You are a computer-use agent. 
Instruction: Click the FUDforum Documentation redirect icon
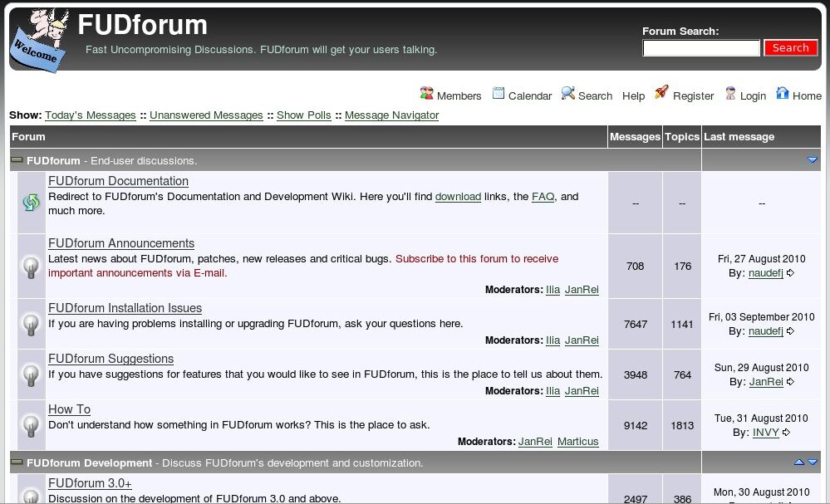(30, 202)
